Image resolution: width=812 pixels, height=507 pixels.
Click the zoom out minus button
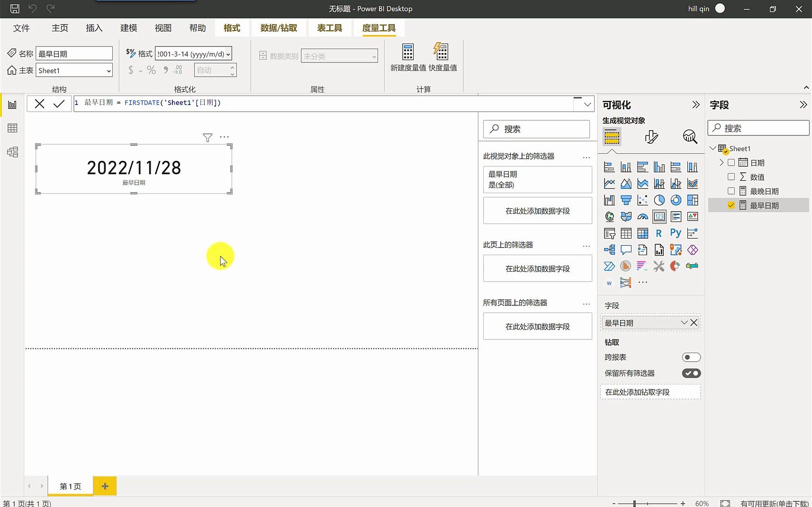pos(614,504)
